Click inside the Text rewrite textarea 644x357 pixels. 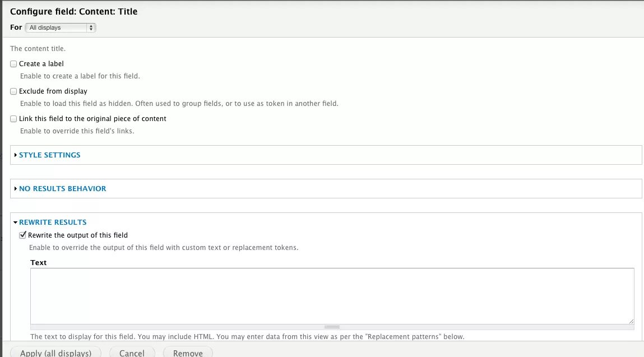331,296
